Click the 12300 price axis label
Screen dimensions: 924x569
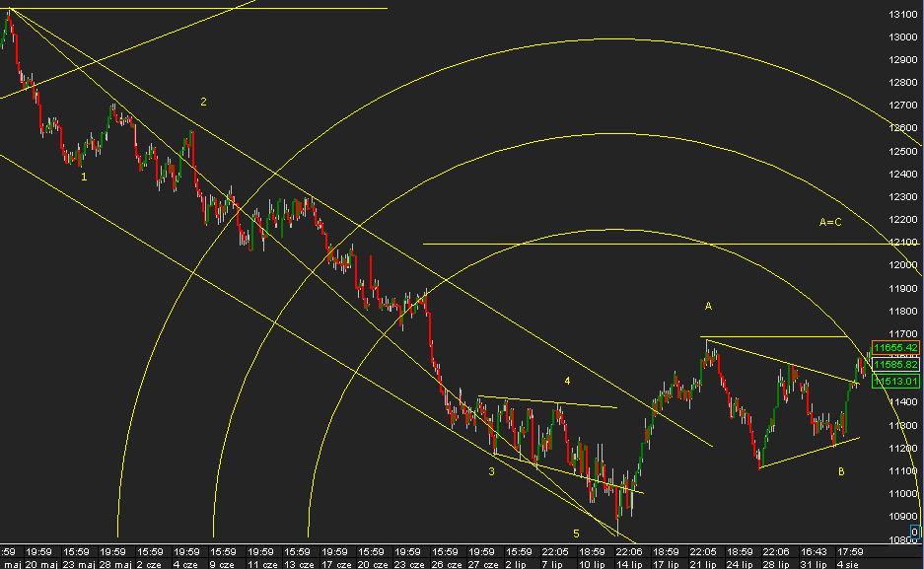pos(902,197)
